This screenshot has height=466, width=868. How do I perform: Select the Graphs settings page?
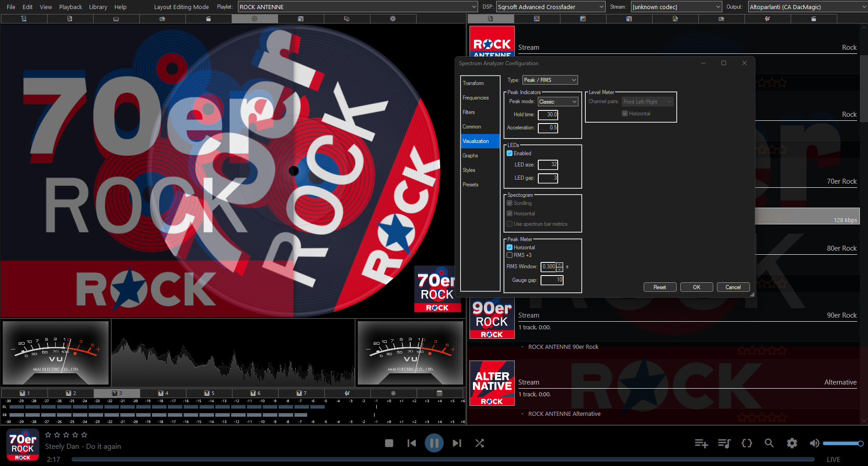click(x=480, y=156)
